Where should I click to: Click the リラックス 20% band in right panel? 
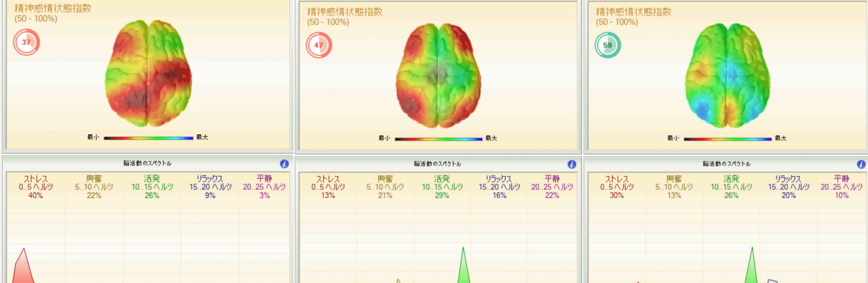pyautogui.click(x=788, y=187)
